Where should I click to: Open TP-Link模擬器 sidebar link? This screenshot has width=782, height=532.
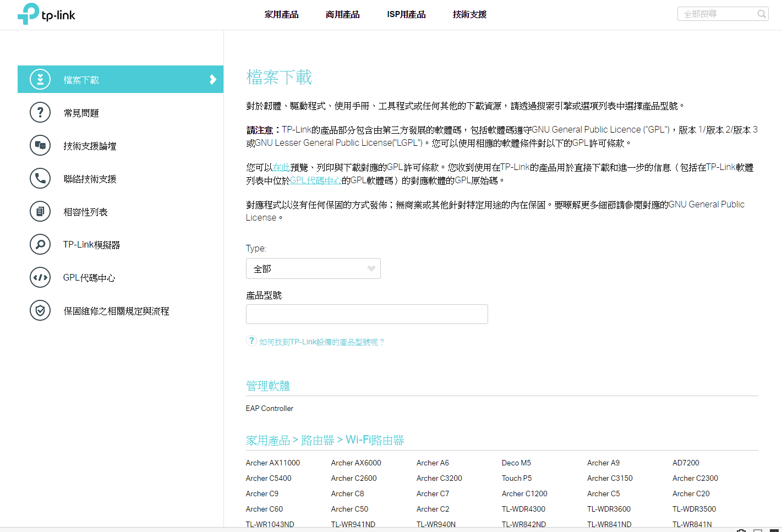(x=91, y=245)
